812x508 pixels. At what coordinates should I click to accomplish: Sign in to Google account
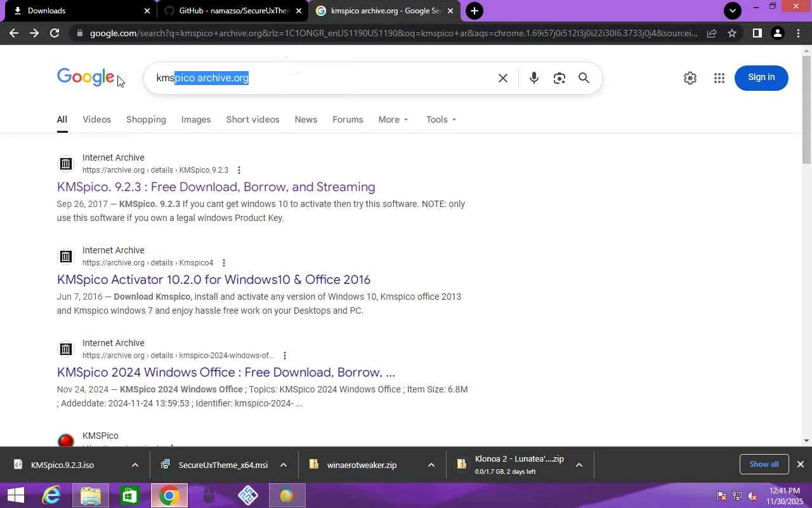pos(761,77)
